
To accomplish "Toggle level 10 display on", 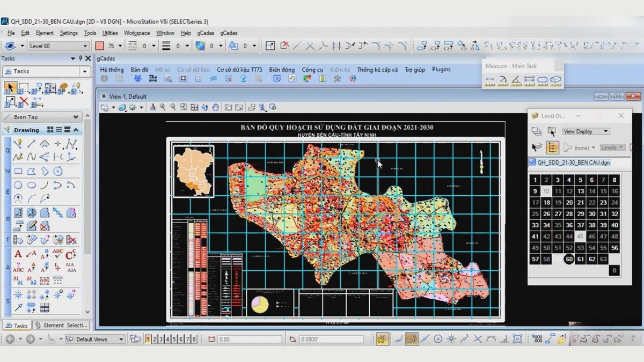I will coord(546,191).
